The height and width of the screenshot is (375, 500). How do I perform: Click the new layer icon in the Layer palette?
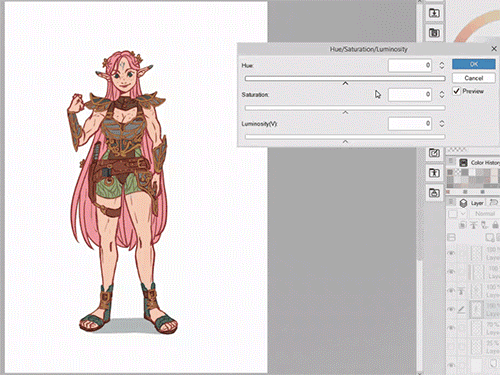click(x=489, y=237)
